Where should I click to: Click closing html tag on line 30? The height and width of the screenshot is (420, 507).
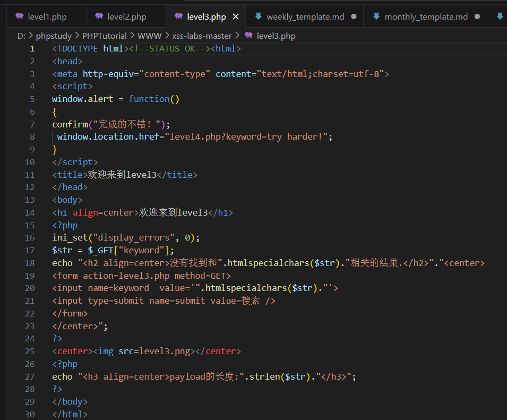pos(70,415)
